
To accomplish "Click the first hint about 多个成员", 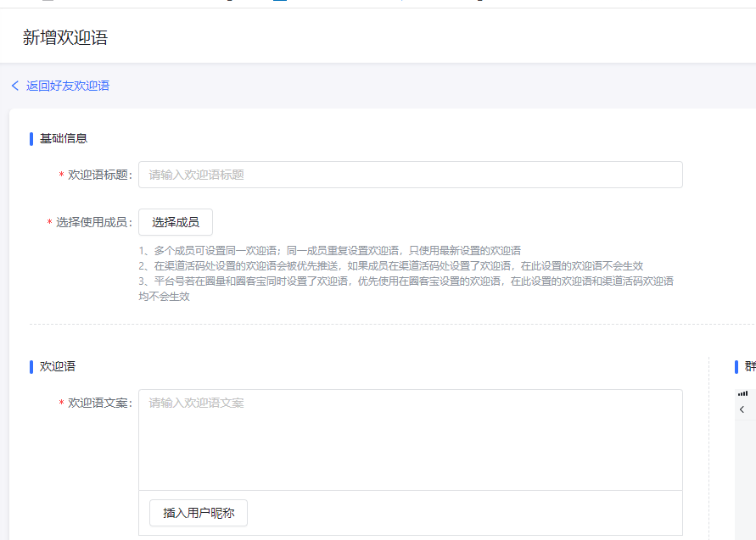I will [330, 251].
